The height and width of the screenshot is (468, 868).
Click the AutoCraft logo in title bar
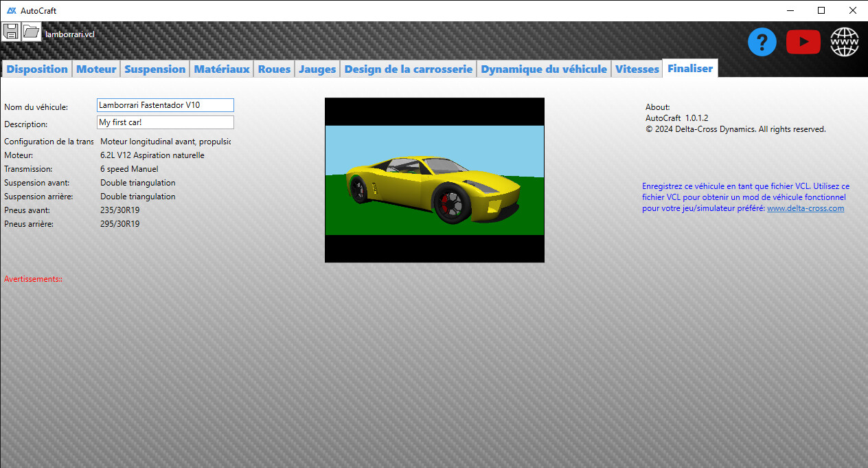[x=11, y=11]
